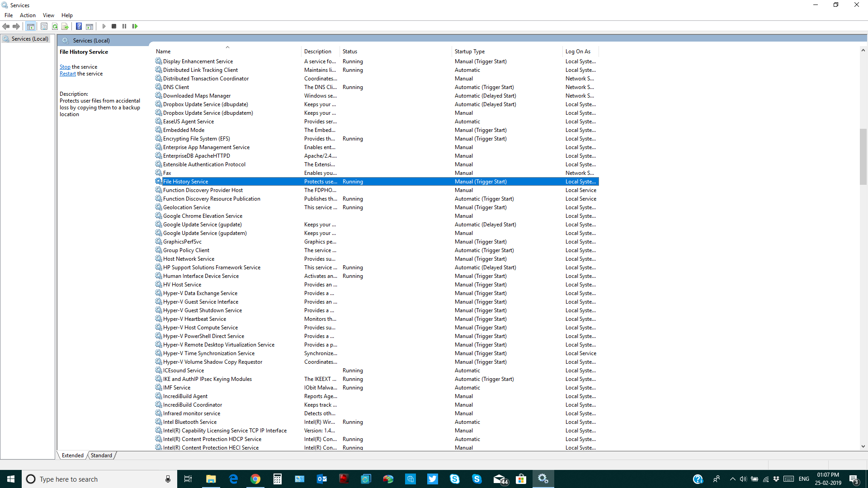Select the Group Policy Client service
Image resolution: width=868 pixels, height=488 pixels.
376,250
